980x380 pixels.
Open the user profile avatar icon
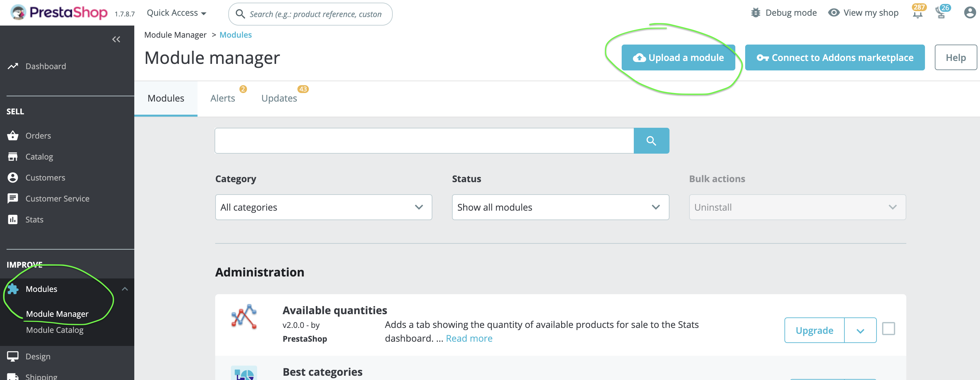969,12
